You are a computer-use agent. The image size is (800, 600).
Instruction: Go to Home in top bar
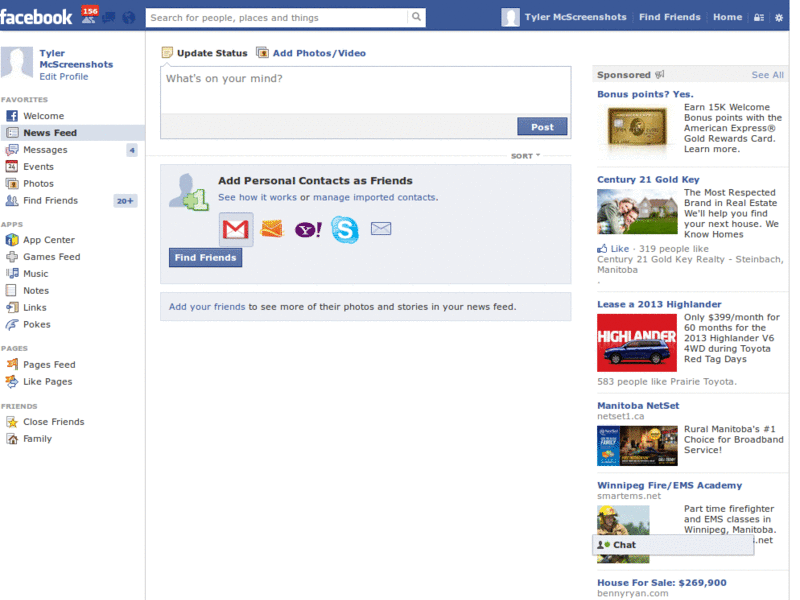pyautogui.click(x=728, y=17)
